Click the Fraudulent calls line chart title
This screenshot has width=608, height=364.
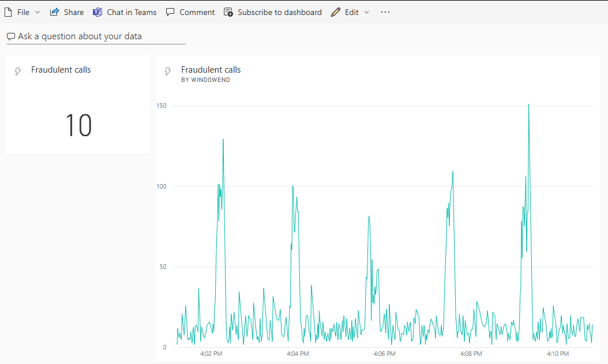(211, 70)
